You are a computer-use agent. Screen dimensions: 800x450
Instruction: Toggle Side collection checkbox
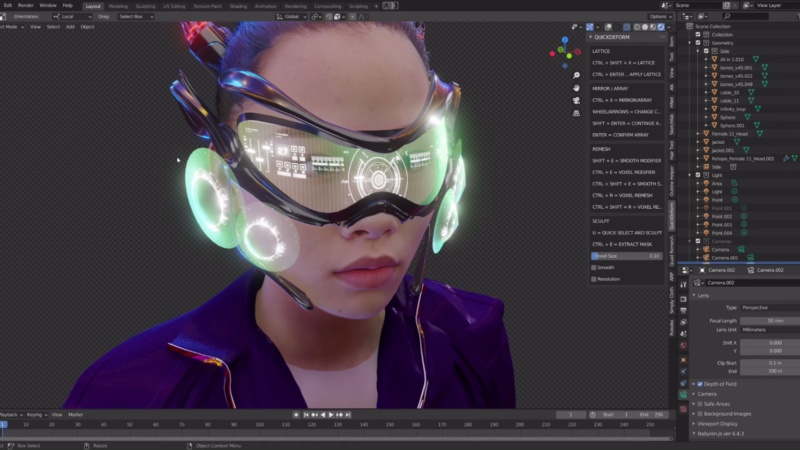[x=706, y=51]
